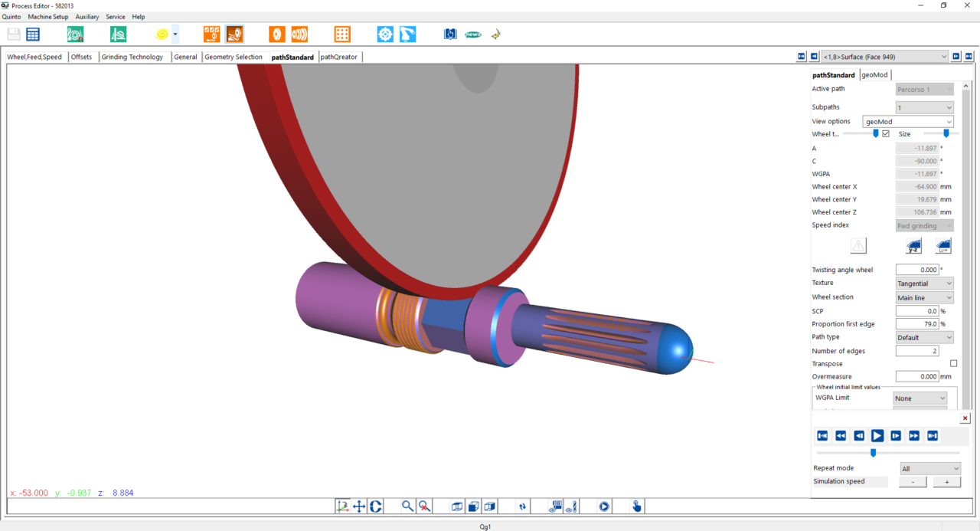Click the simulation speed plus button
Viewport: 980px width, 531px height.
point(947,482)
